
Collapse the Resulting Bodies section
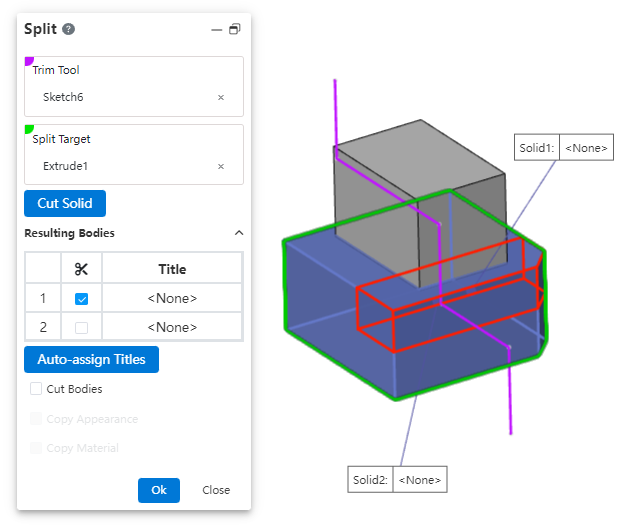(x=238, y=233)
